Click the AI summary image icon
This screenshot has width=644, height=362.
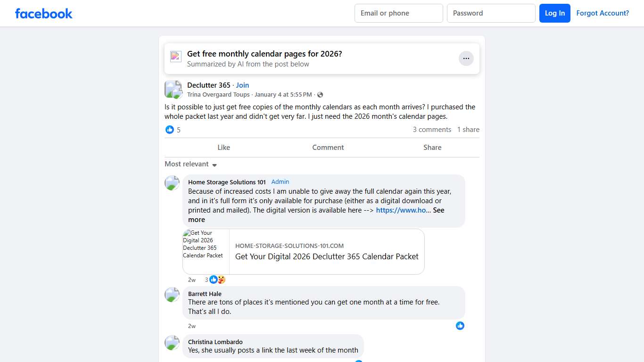click(176, 57)
